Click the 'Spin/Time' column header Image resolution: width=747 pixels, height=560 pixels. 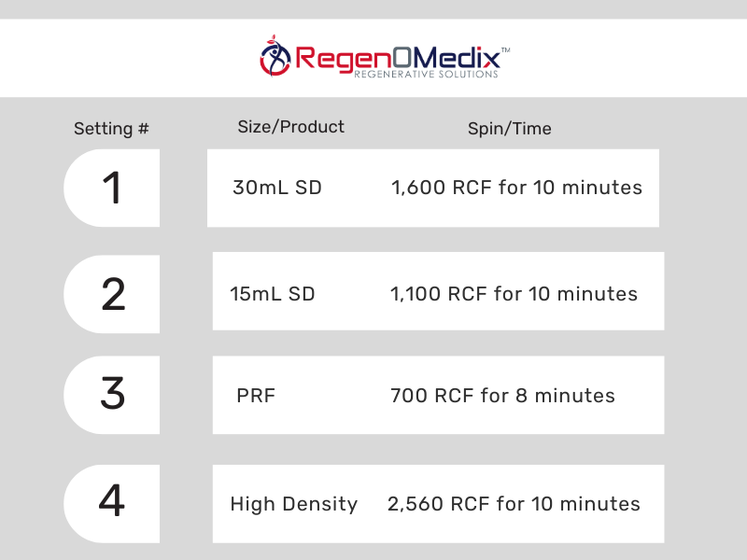click(509, 129)
